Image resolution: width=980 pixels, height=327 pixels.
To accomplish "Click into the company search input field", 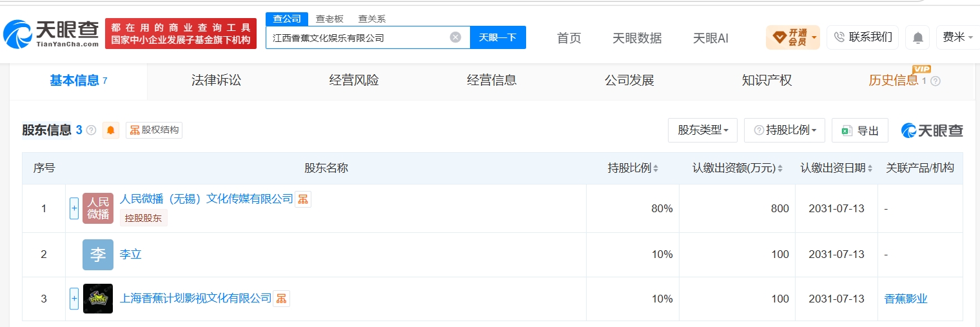I will pyautogui.click(x=358, y=37).
